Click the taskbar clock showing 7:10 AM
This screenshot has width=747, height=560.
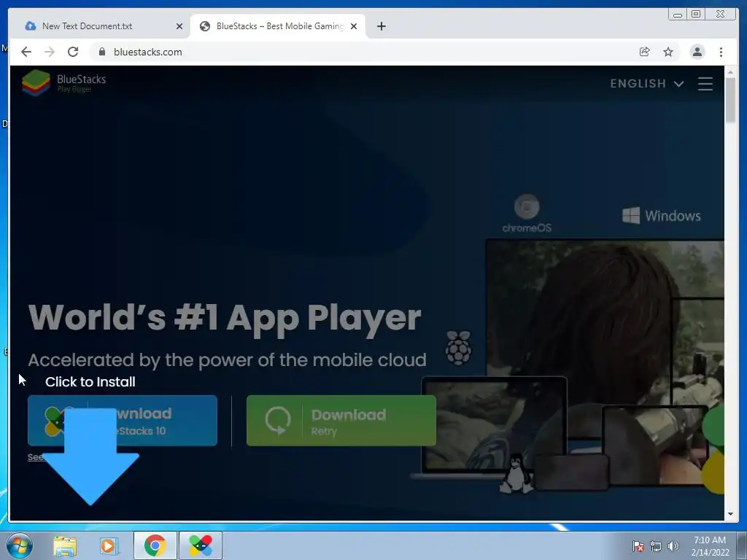(x=710, y=546)
